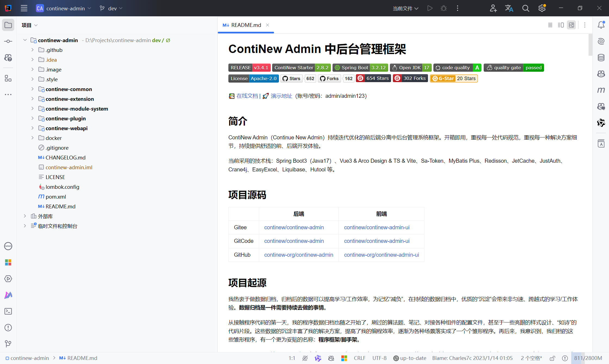The width and height of the screenshot is (609, 364).
Task: Switch to editor-only view mode
Action: 550,25
